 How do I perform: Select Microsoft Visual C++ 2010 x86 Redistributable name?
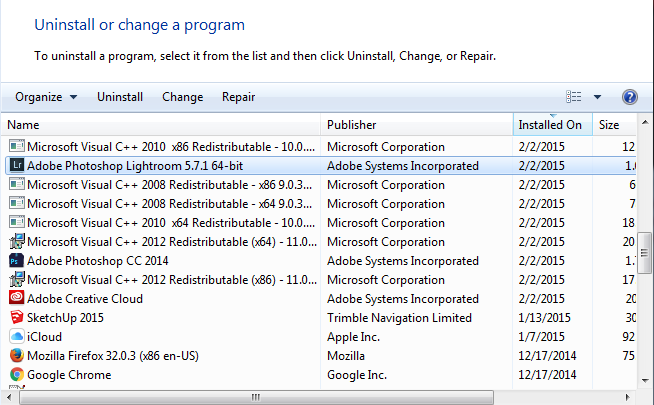(171, 147)
